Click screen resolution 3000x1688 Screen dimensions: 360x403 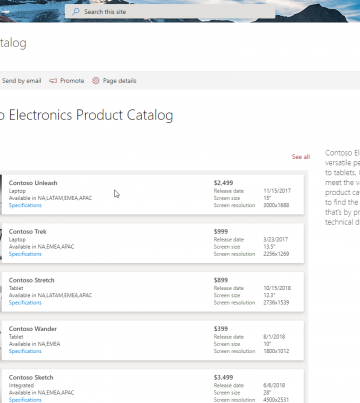(276, 205)
